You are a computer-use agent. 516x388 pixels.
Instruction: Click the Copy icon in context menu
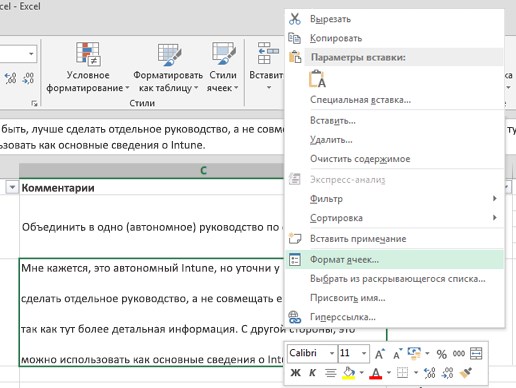295,38
